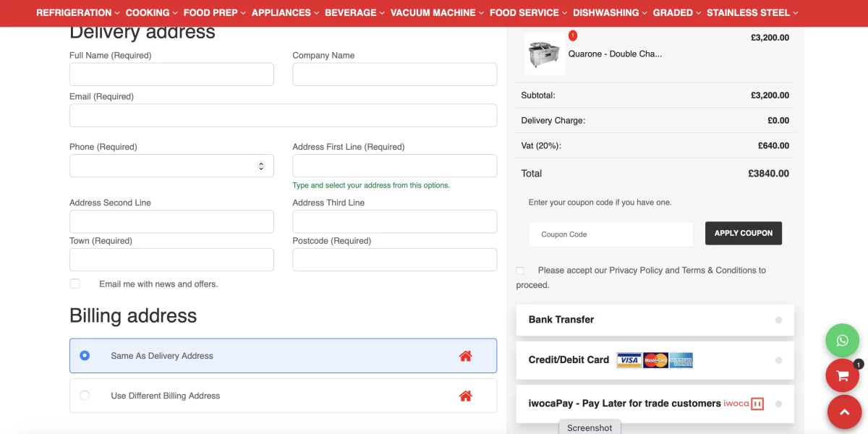868x434 pixels.
Task: Open the Cooking menu item
Action: coord(151,12)
